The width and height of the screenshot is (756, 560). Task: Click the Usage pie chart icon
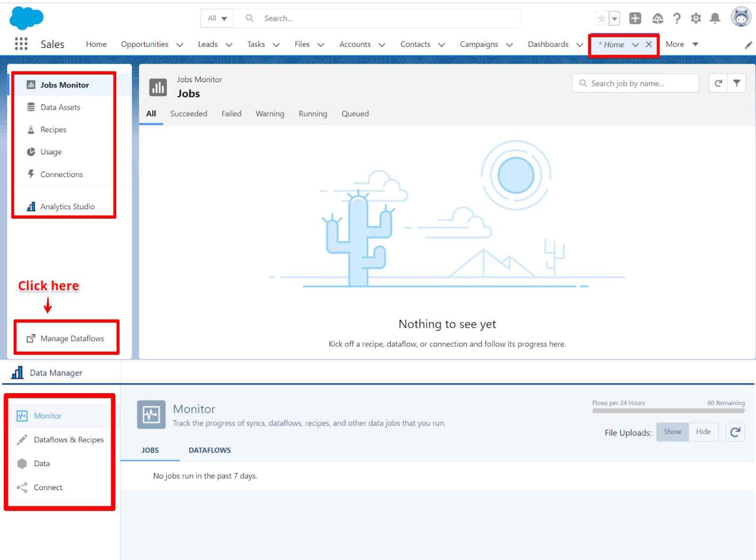point(31,152)
